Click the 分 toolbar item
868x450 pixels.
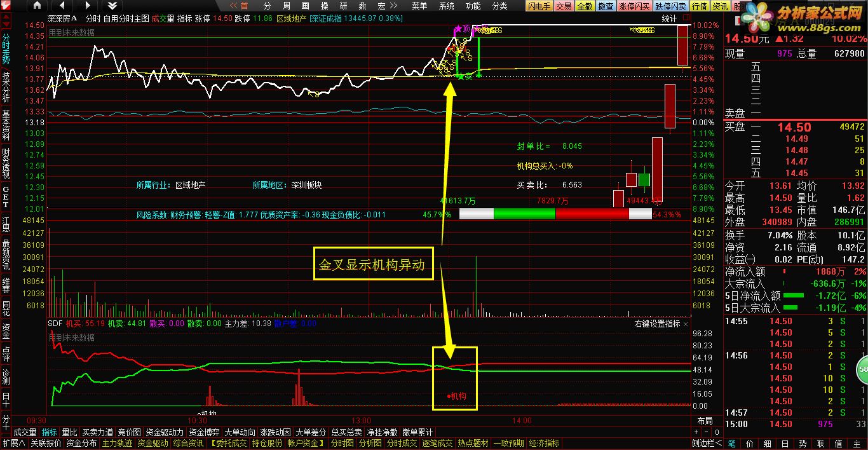pos(268,6)
